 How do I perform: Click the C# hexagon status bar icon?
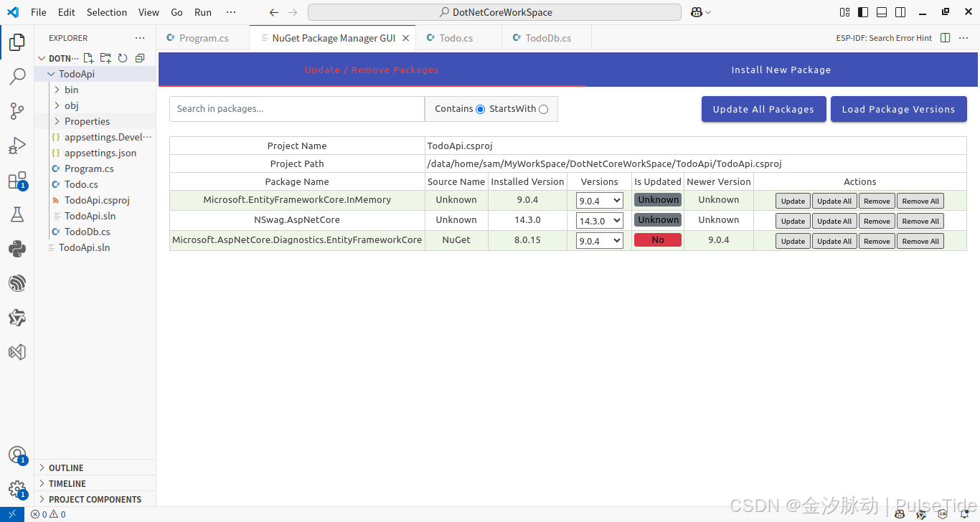943,514
